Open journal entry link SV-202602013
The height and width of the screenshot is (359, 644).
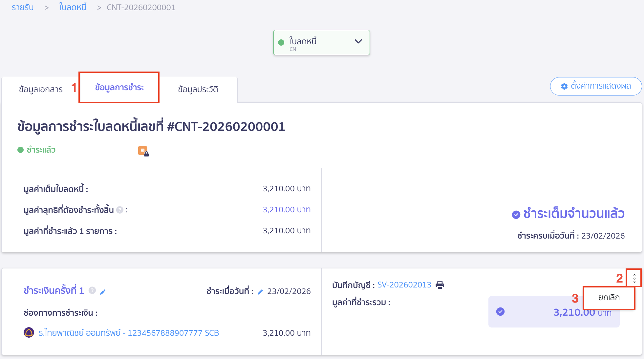click(x=404, y=285)
